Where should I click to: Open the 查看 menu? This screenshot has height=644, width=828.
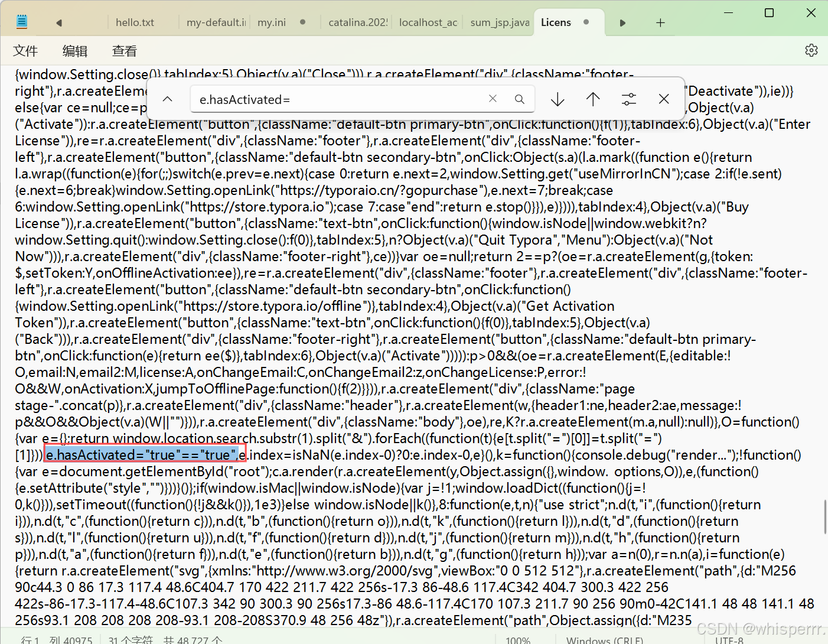pos(125,51)
